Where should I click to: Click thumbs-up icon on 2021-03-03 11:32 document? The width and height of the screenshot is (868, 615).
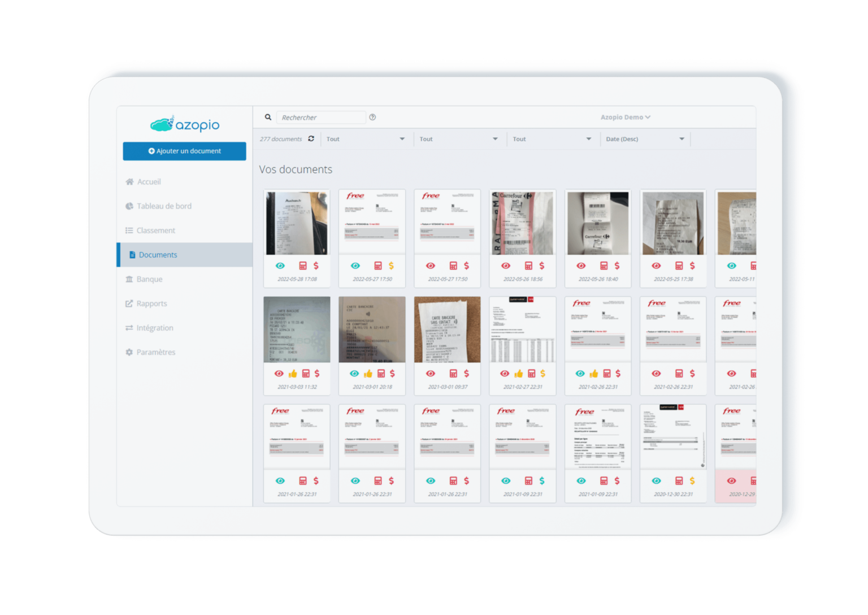click(293, 374)
